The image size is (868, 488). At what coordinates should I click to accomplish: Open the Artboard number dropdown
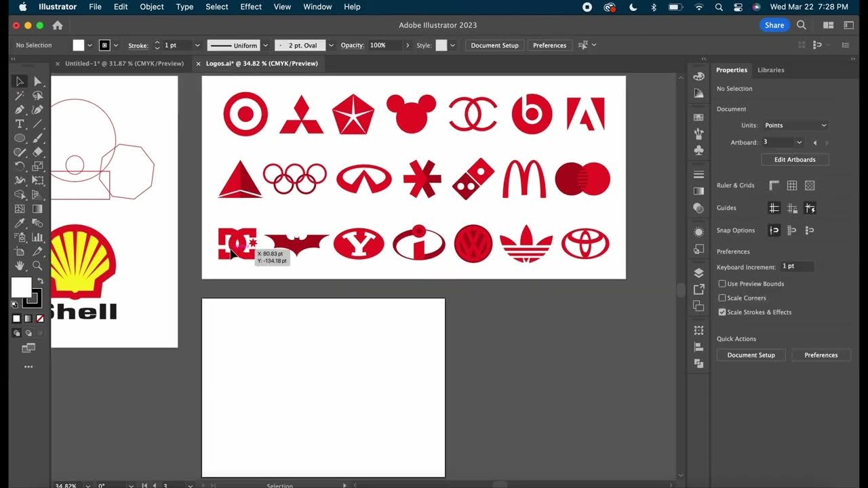coord(799,142)
